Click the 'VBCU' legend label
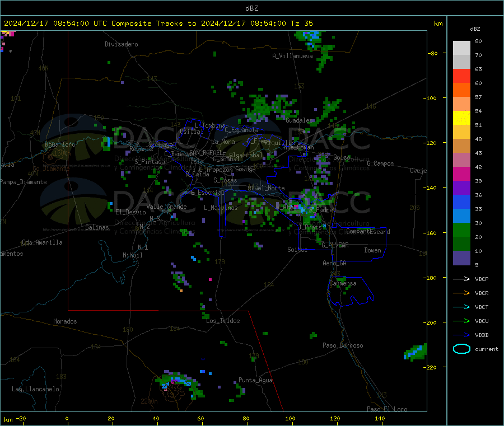Image resolution: width=504 pixels, height=426 pixels. pos(482,321)
